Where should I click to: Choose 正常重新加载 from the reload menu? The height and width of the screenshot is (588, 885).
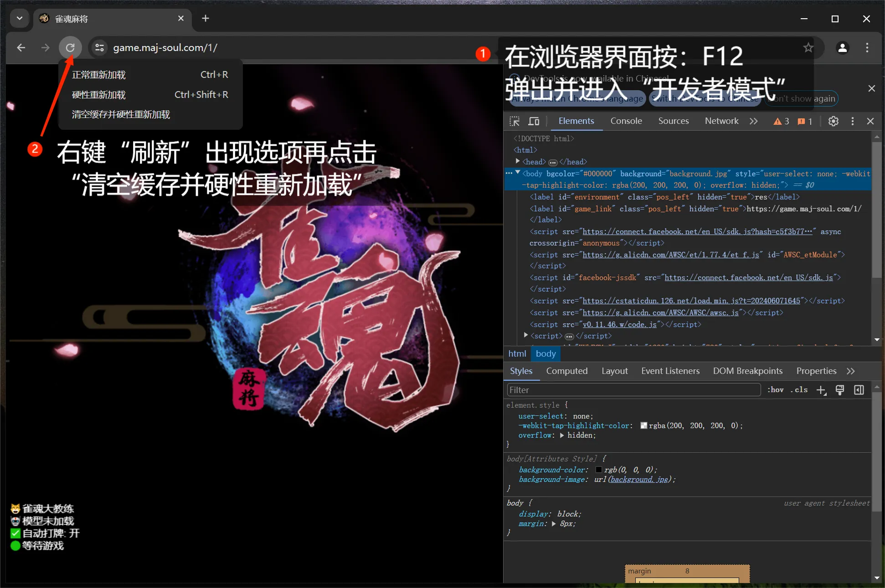click(x=150, y=75)
